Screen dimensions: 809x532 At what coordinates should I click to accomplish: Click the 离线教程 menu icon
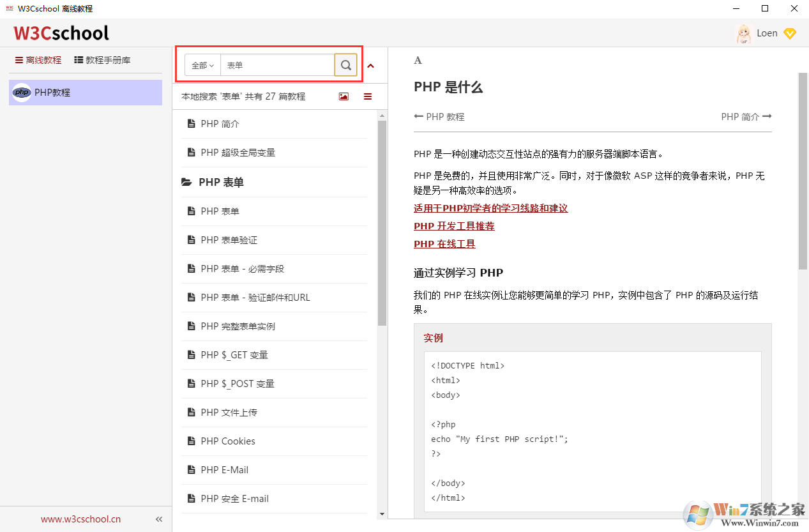click(x=17, y=59)
